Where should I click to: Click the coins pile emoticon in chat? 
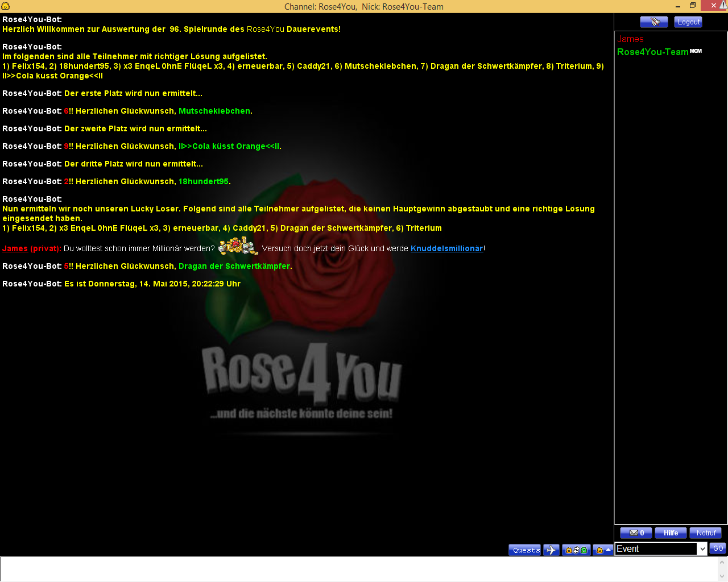coord(238,247)
